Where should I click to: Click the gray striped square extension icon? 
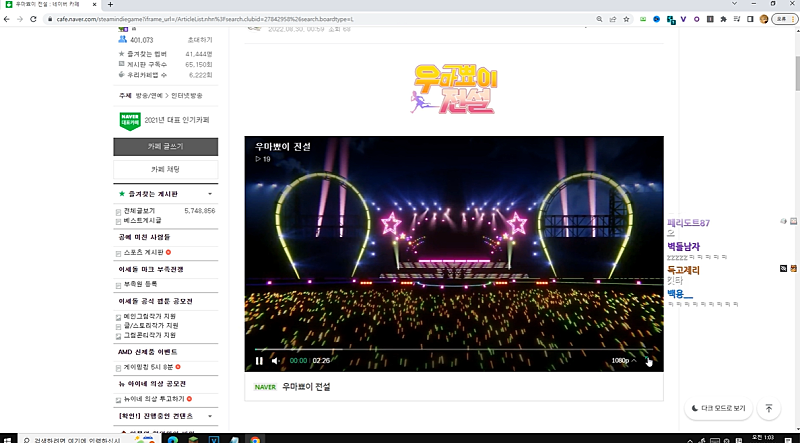click(x=710, y=19)
